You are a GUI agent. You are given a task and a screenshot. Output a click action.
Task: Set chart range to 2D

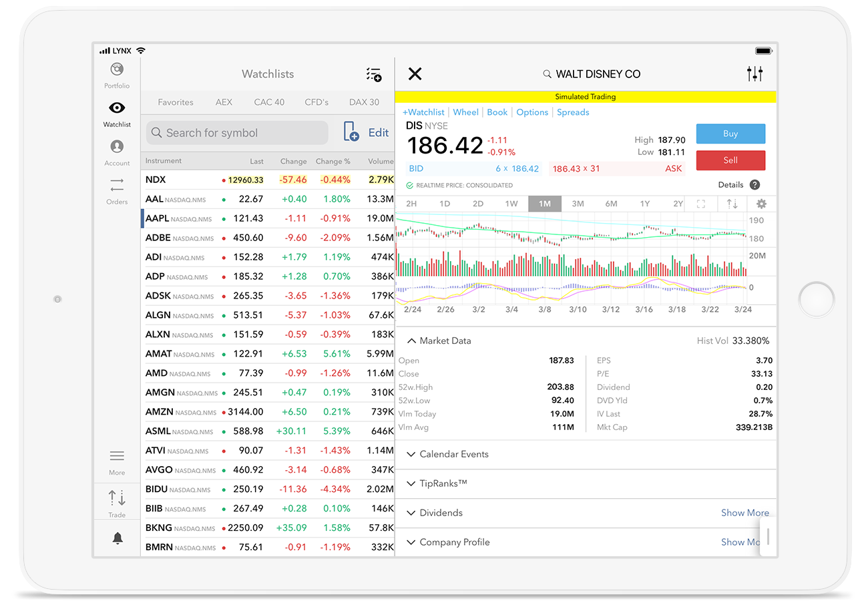tap(478, 204)
